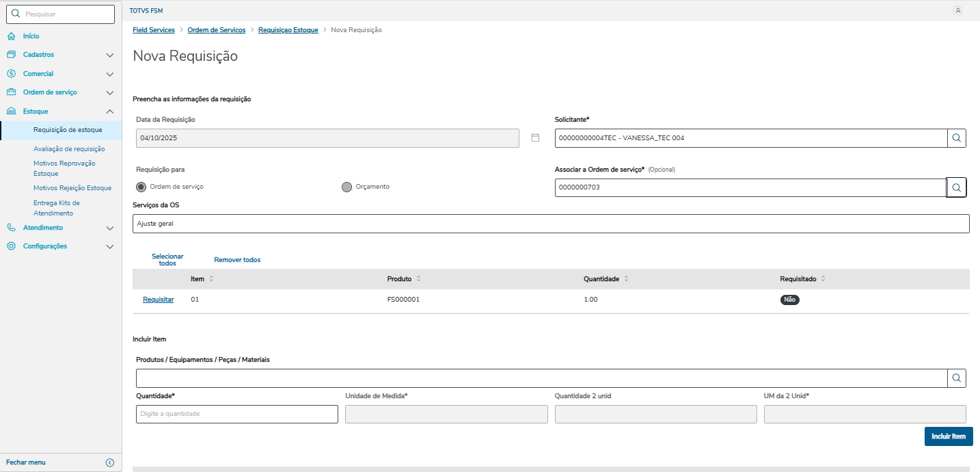Click the Ordem de serviço lookup magnifier icon
The height and width of the screenshot is (472, 980).
pyautogui.click(x=957, y=187)
